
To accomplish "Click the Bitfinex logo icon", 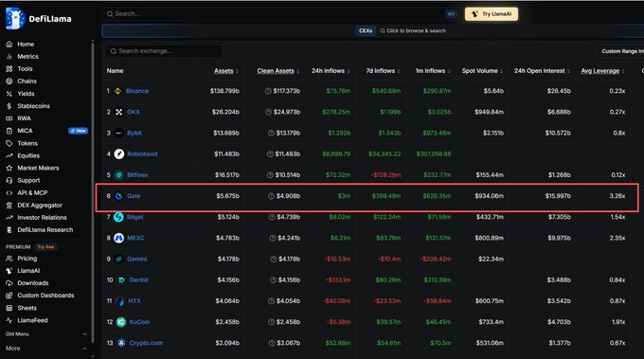I will tap(119, 175).
